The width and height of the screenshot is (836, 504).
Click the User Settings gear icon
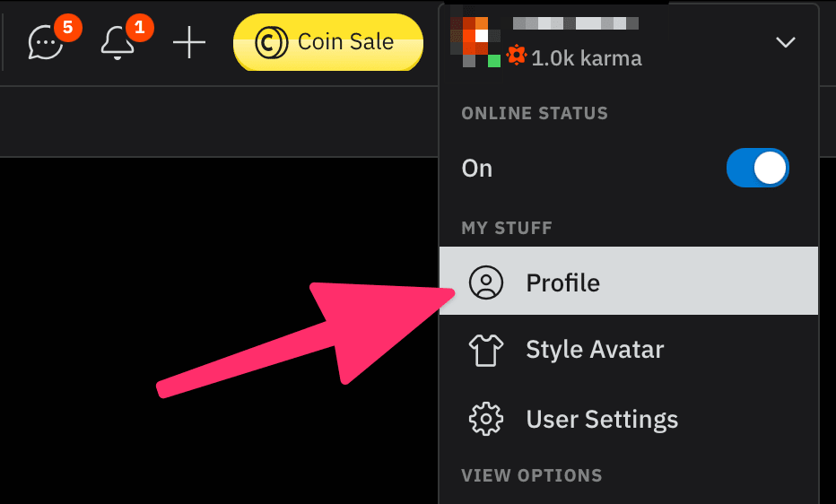pos(485,420)
